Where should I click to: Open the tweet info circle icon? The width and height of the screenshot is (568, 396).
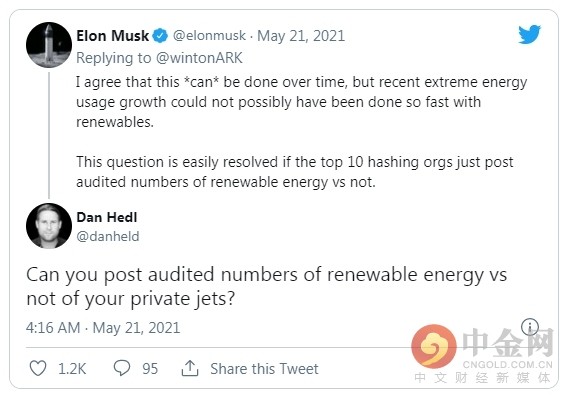click(x=530, y=327)
